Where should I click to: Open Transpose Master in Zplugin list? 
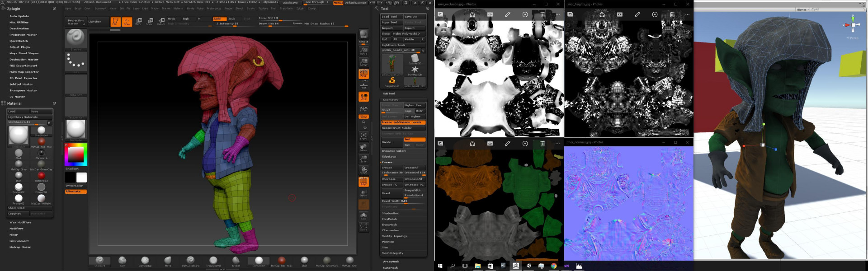(23, 90)
